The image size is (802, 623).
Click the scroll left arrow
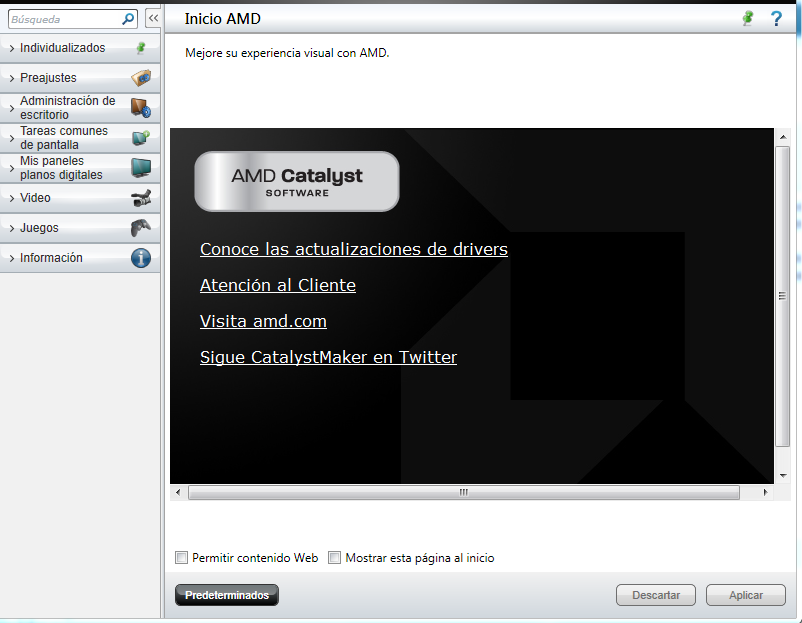pos(178,492)
